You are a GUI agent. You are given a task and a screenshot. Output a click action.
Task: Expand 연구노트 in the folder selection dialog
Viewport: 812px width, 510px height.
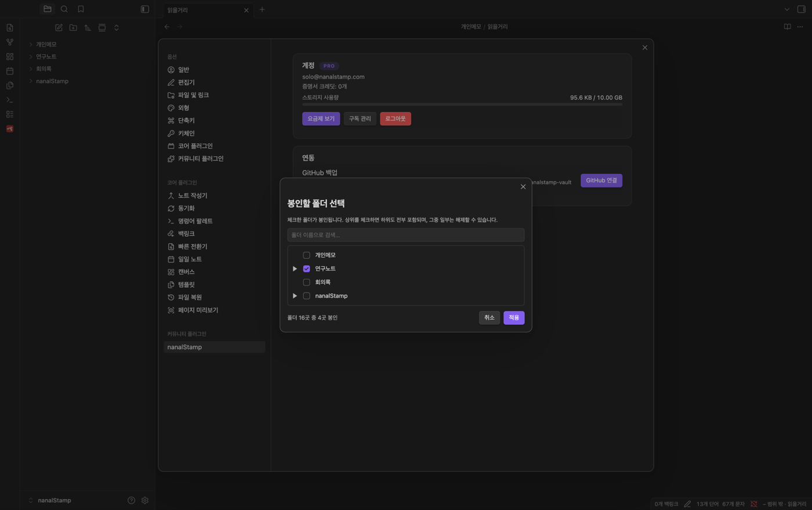click(x=295, y=269)
